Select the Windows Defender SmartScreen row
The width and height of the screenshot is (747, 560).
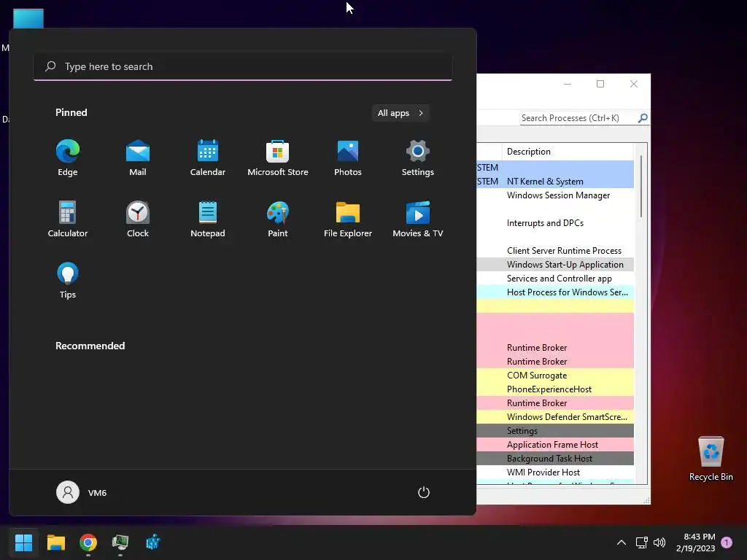[555, 416]
